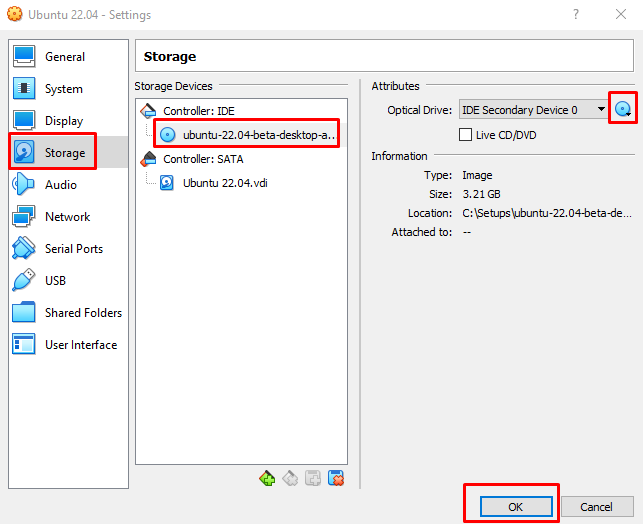Open the Audio settings category
Image resolution: width=643 pixels, height=524 pixels.
point(68,185)
